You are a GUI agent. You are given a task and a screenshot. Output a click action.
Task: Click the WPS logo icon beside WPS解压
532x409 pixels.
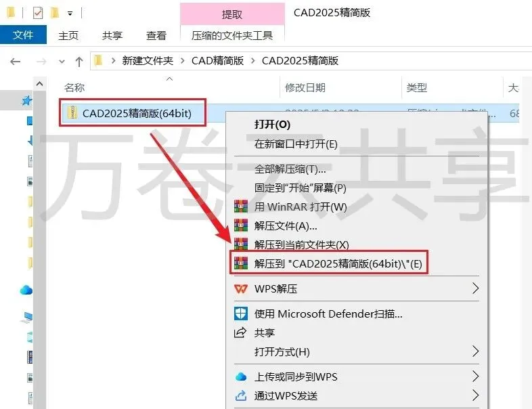click(241, 289)
